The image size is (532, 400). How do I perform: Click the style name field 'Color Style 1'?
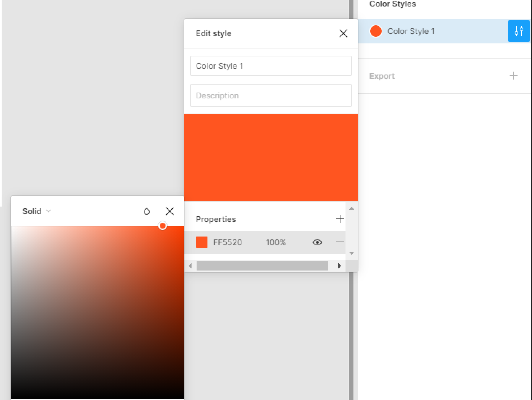pos(271,66)
